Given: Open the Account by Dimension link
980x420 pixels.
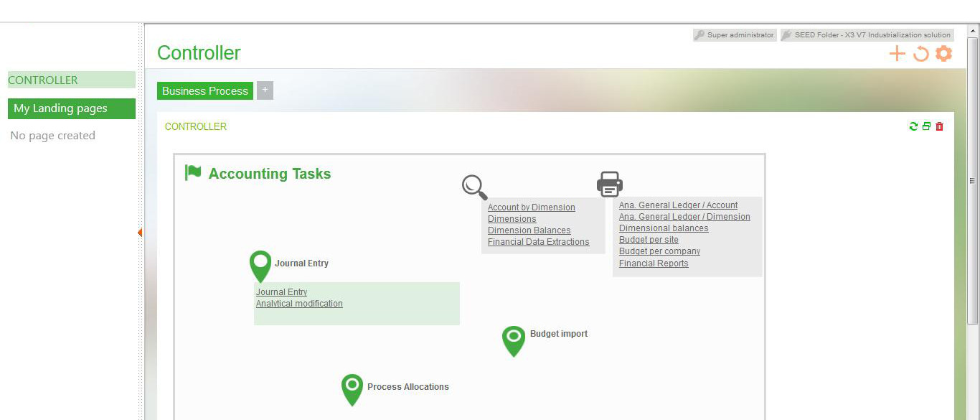Looking at the screenshot, I should tap(531, 207).
